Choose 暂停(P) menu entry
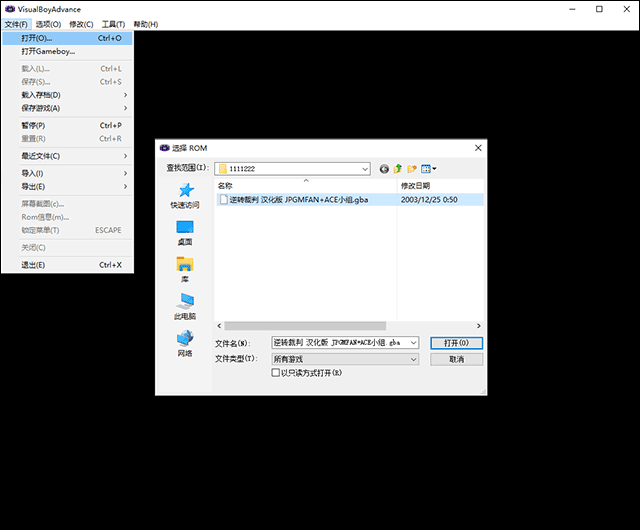This screenshot has height=530, width=640. point(67,125)
